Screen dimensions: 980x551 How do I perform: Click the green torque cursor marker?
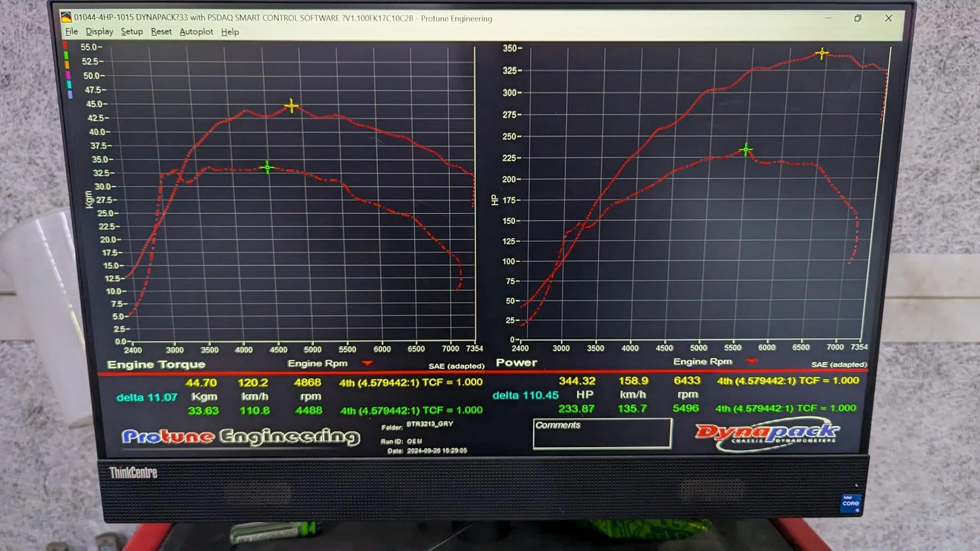point(267,167)
